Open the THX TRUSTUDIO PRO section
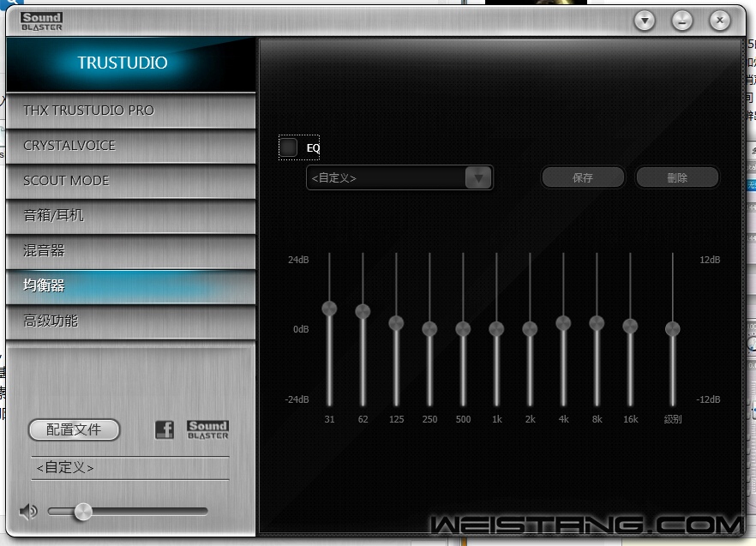The image size is (756, 546). (130, 111)
